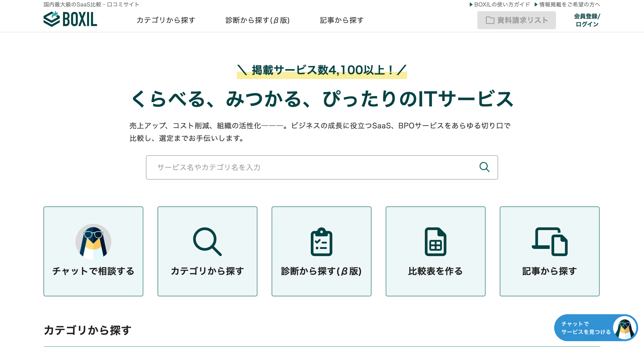This screenshot has width=644, height=347.
Task: Open the 会員登録/ログイン link
Action: pos(587,20)
